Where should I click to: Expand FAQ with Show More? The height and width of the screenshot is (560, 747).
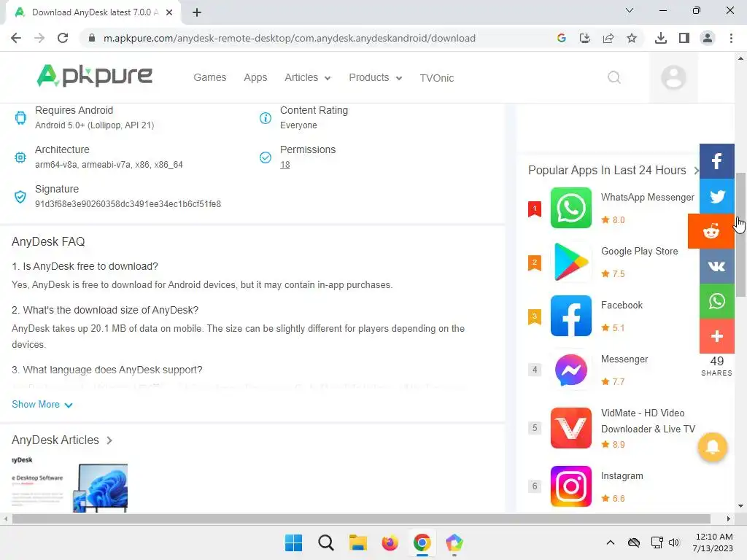pyautogui.click(x=42, y=404)
